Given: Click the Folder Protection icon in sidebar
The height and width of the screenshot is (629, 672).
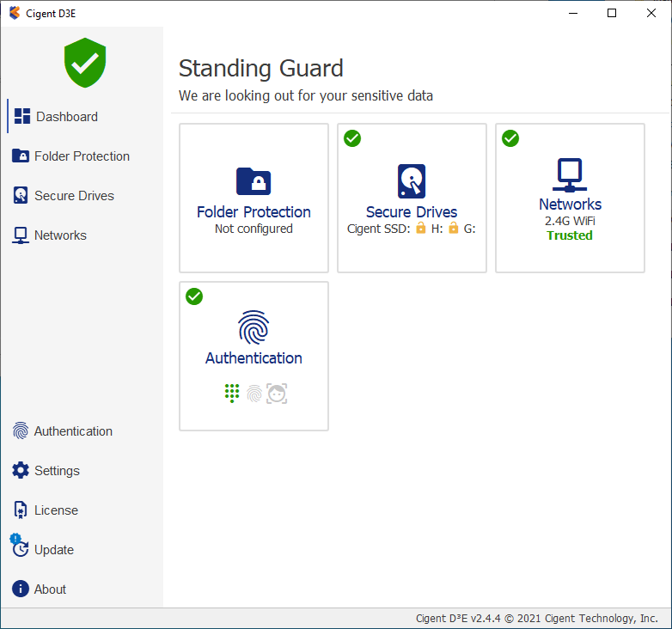Looking at the screenshot, I should [21, 156].
